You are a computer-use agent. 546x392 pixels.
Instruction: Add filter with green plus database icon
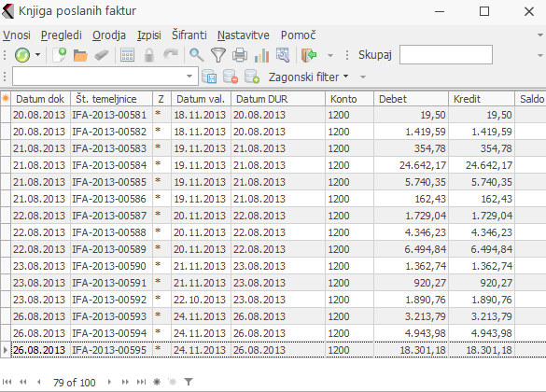(252, 77)
